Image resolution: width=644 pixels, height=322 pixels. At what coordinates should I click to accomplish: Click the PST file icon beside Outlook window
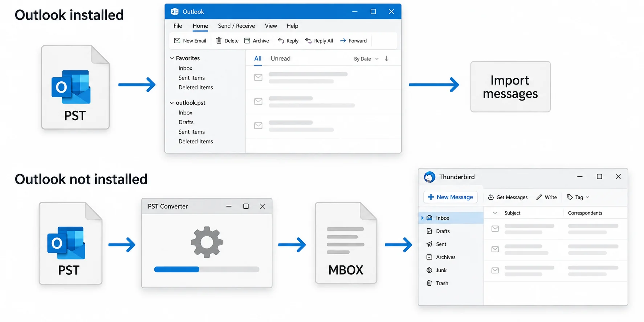[75, 87]
